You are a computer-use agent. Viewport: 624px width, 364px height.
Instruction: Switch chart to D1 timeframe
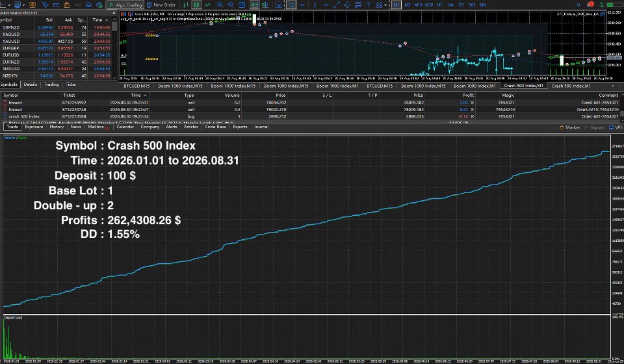pyautogui.click(x=461, y=5)
